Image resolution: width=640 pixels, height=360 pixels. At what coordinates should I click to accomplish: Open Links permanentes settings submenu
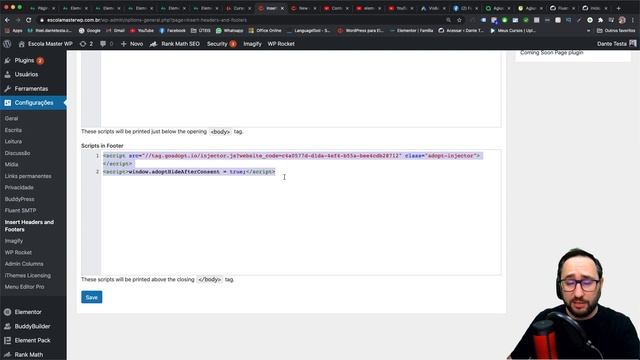(28, 176)
